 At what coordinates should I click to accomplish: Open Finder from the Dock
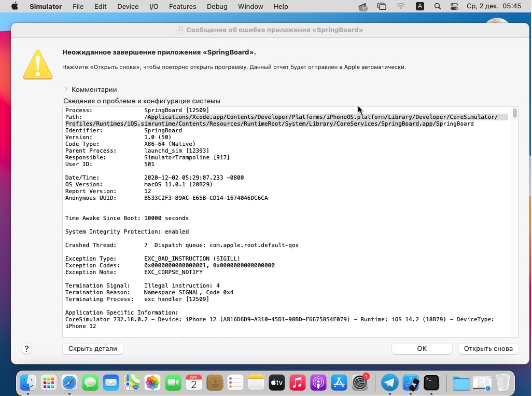tap(28, 383)
